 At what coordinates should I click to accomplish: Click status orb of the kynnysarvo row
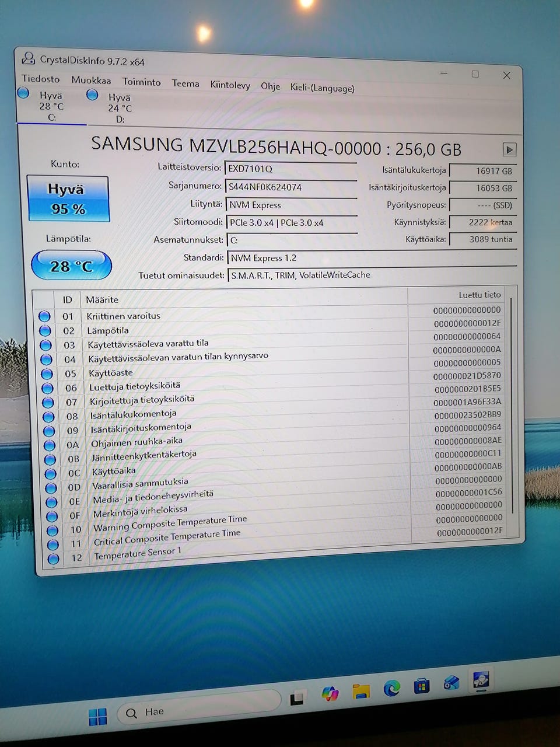click(46, 359)
